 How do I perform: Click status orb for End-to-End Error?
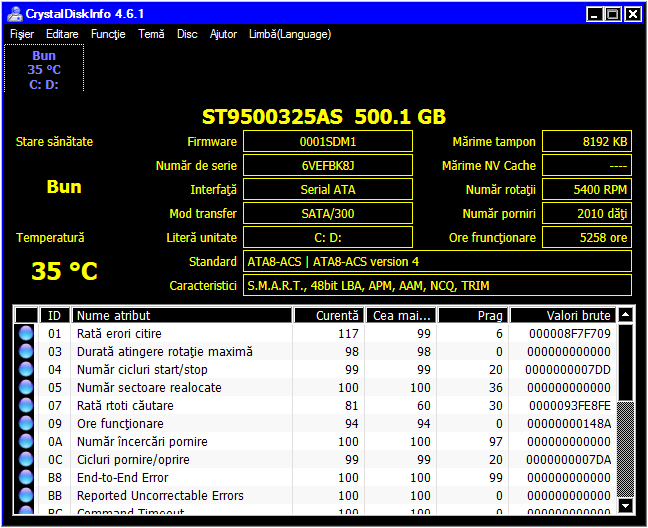tap(26, 477)
